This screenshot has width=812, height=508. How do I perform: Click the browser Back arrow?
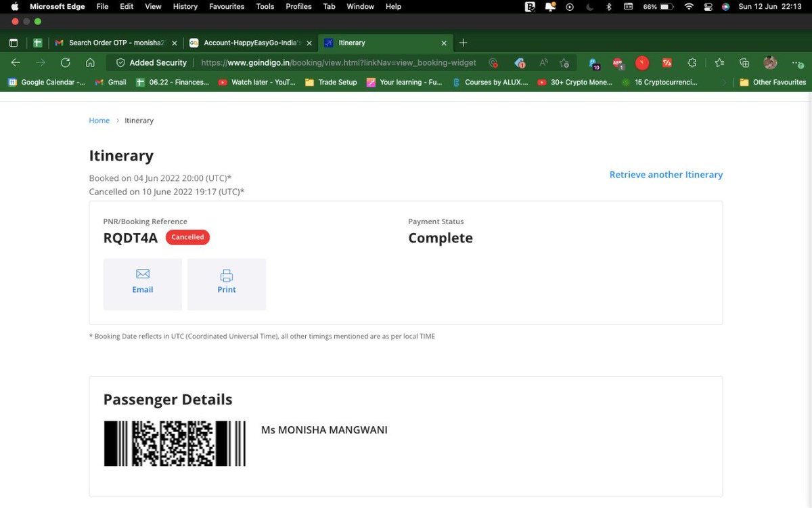pyautogui.click(x=16, y=62)
